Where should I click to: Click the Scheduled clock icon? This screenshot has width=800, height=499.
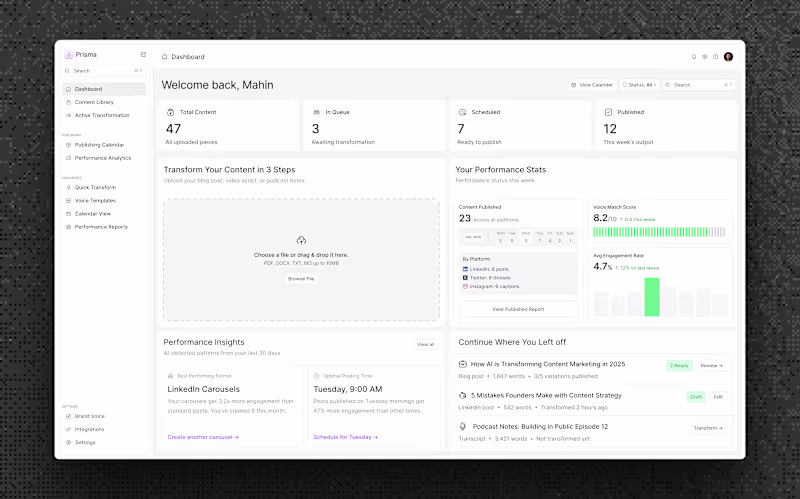(x=462, y=112)
